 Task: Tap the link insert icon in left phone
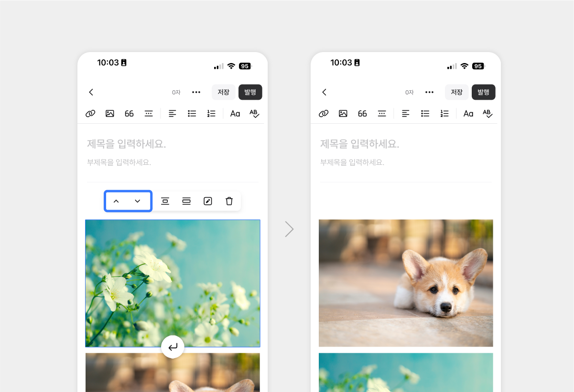pos(90,114)
